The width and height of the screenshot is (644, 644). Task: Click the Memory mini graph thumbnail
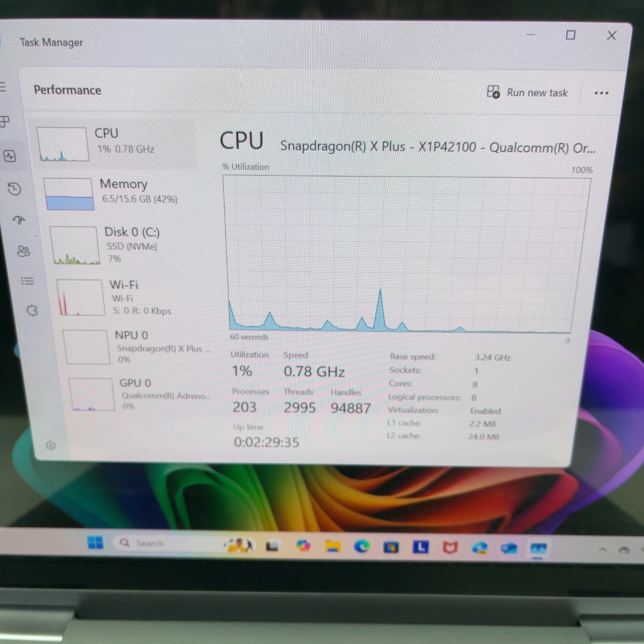click(x=69, y=194)
